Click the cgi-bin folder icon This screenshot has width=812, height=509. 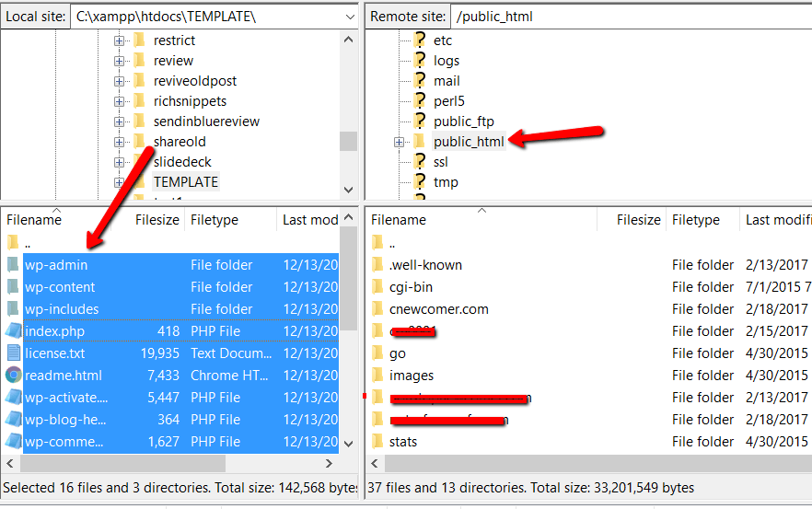377,287
